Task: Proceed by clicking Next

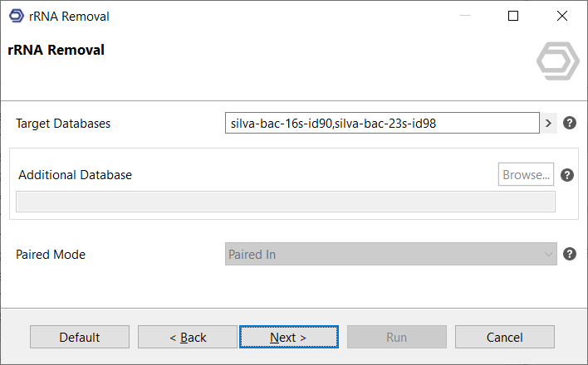Action: pyautogui.click(x=288, y=337)
